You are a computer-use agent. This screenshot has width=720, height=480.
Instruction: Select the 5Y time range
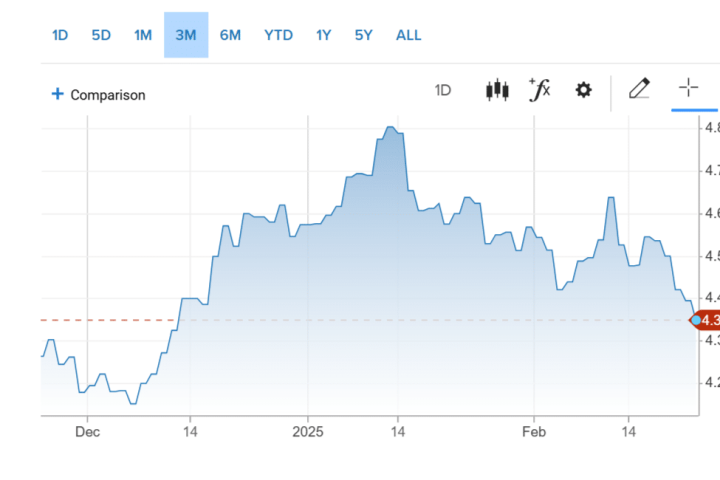363,35
